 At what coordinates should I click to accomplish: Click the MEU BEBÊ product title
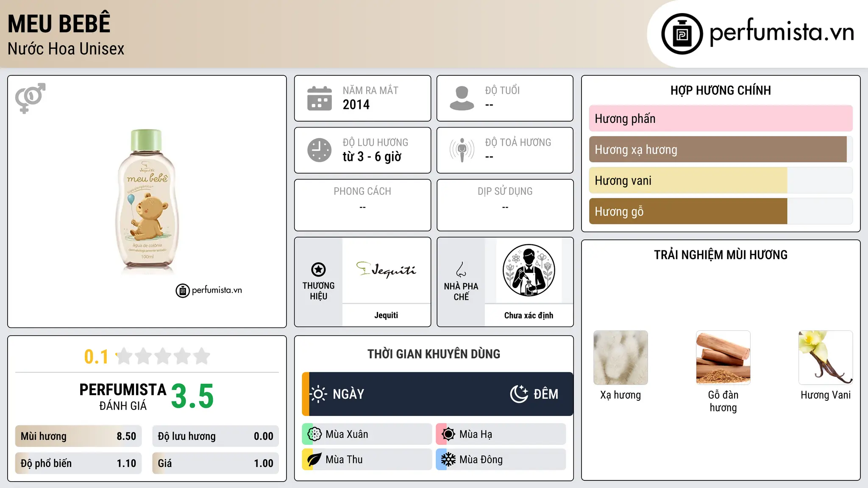(59, 24)
